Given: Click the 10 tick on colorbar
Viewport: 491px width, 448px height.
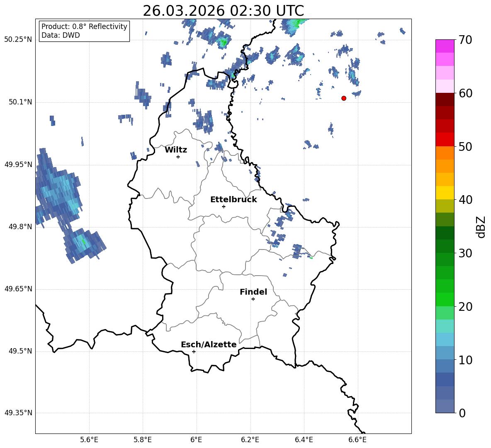Looking at the screenshot, I should (x=465, y=360).
